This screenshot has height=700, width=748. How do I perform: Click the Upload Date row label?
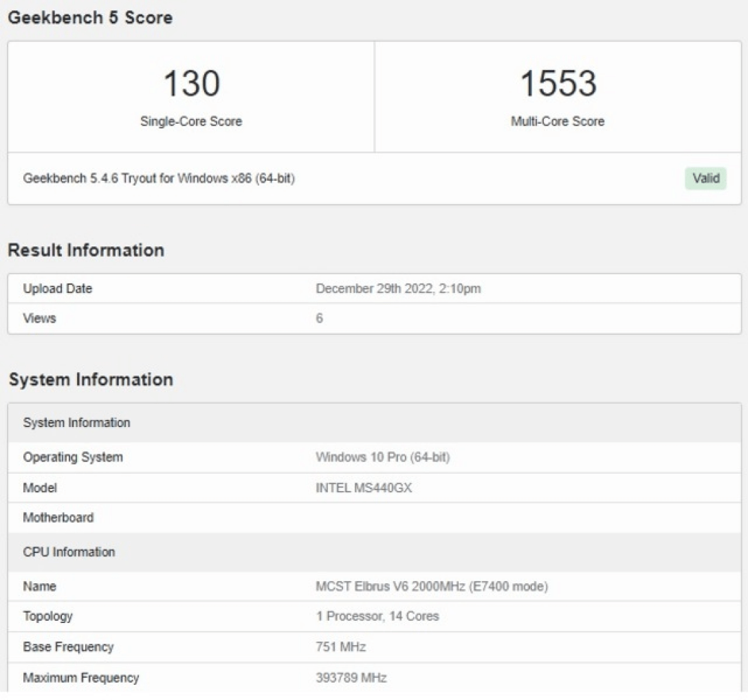[x=58, y=289]
